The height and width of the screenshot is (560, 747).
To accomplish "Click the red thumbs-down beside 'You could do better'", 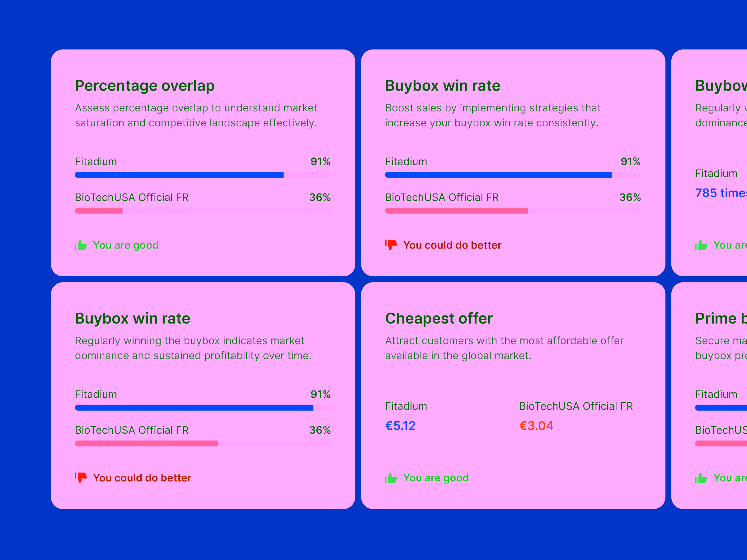I will 390,245.
